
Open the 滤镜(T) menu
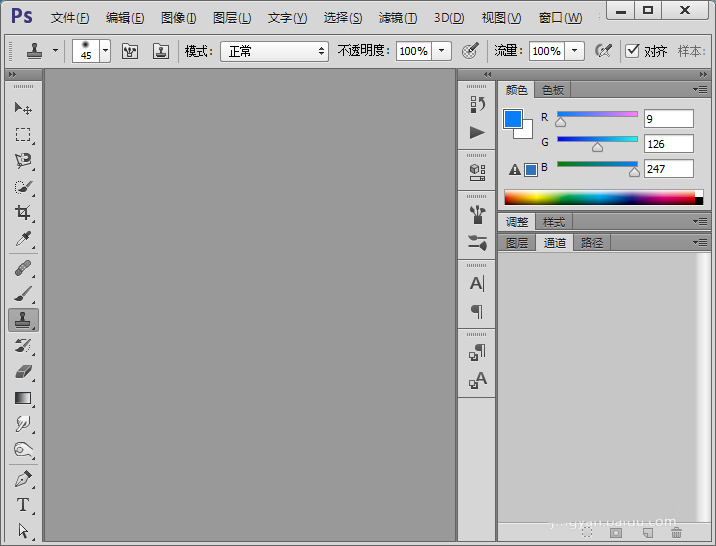398,18
